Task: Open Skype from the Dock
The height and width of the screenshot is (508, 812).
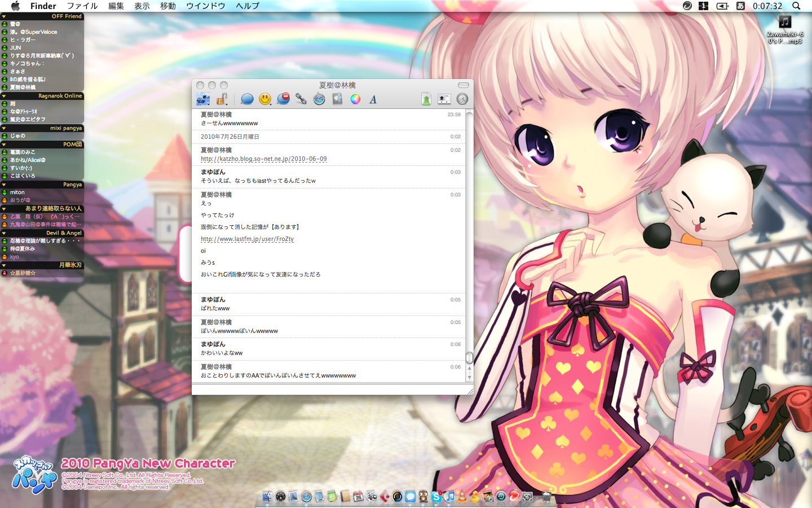Action: 436,497
